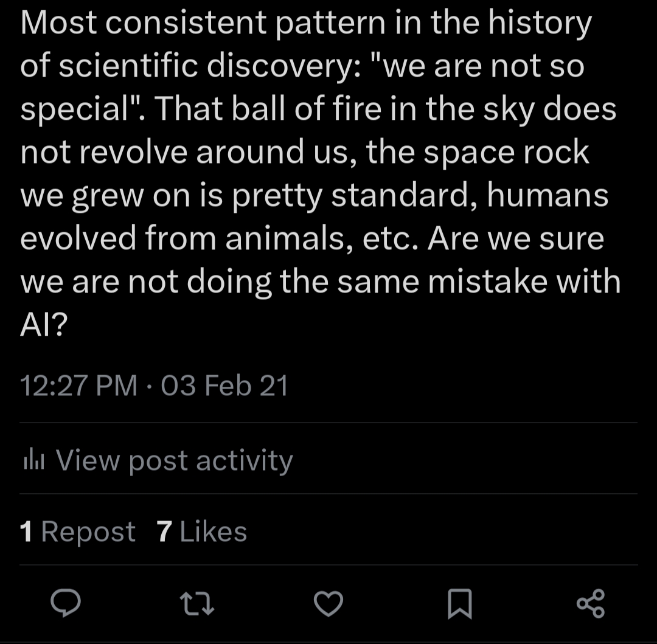
Task: Like the post with the heart icon
Action: (x=328, y=603)
